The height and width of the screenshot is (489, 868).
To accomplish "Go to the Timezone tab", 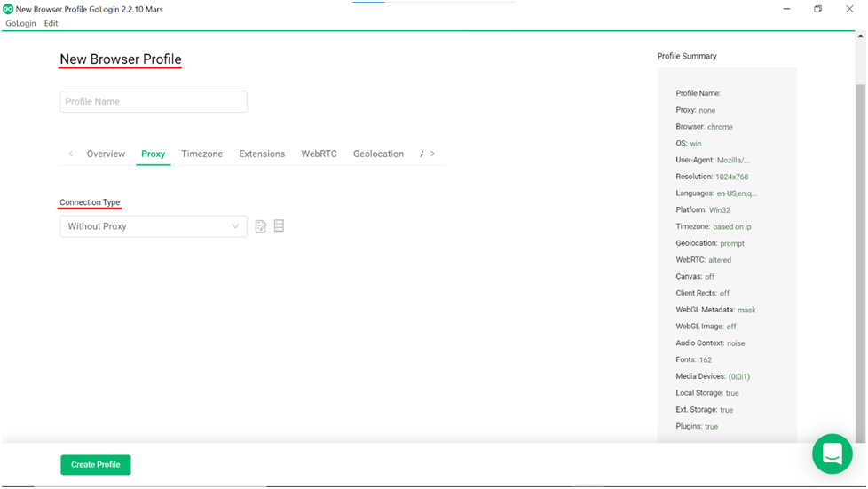I will click(202, 154).
